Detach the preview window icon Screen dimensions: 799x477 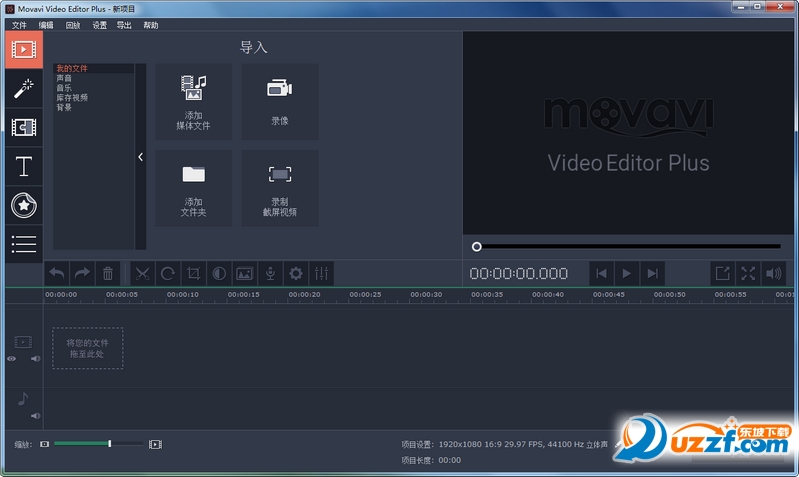pyautogui.click(x=723, y=274)
